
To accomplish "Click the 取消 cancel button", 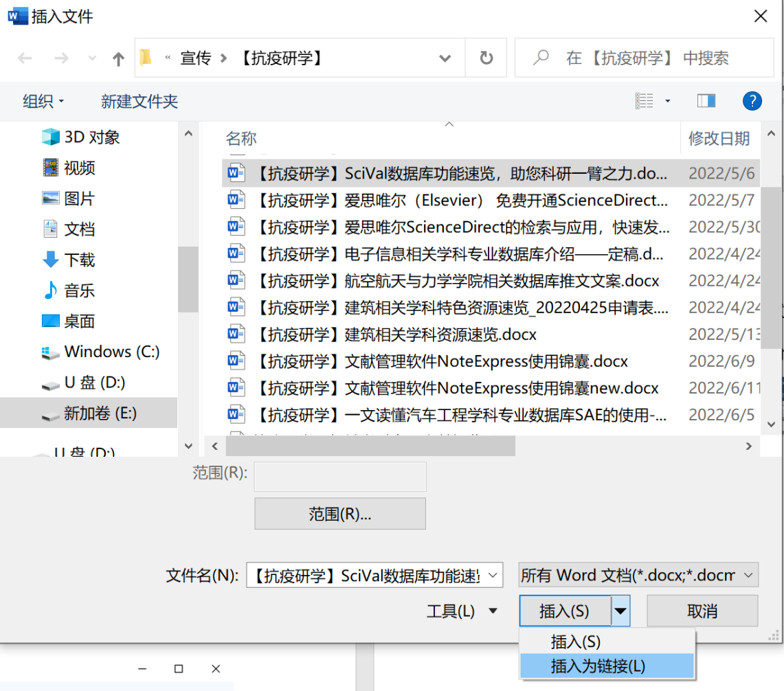I will 702,611.
